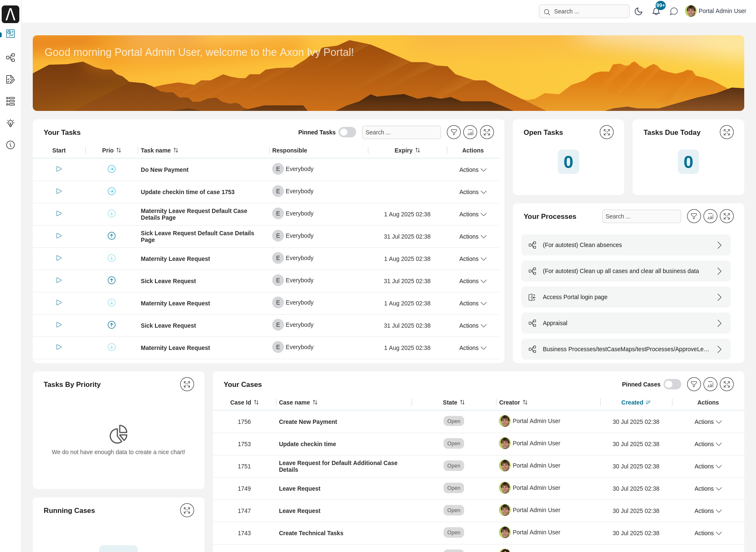Start the Do New Payment task

(x=58, y=169)
